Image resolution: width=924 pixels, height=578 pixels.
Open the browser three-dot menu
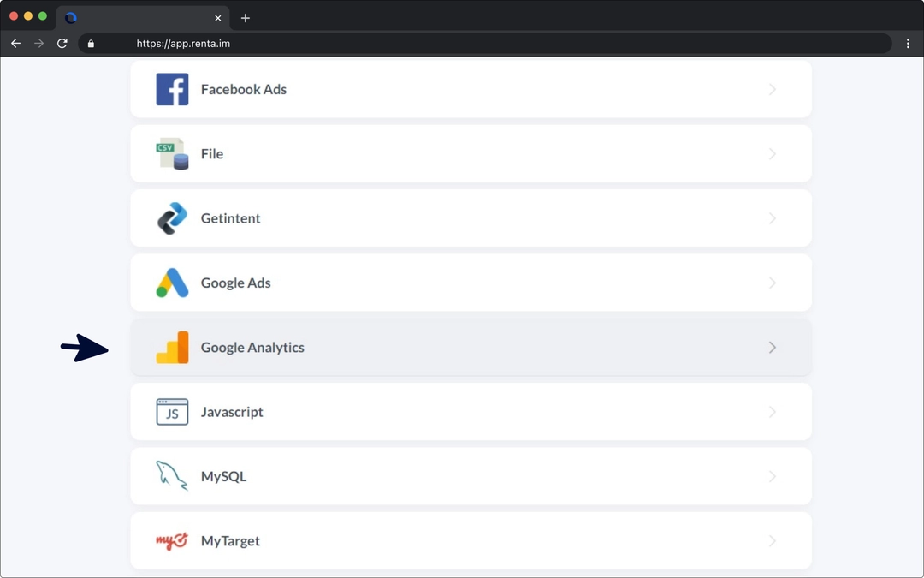point(908,44)
